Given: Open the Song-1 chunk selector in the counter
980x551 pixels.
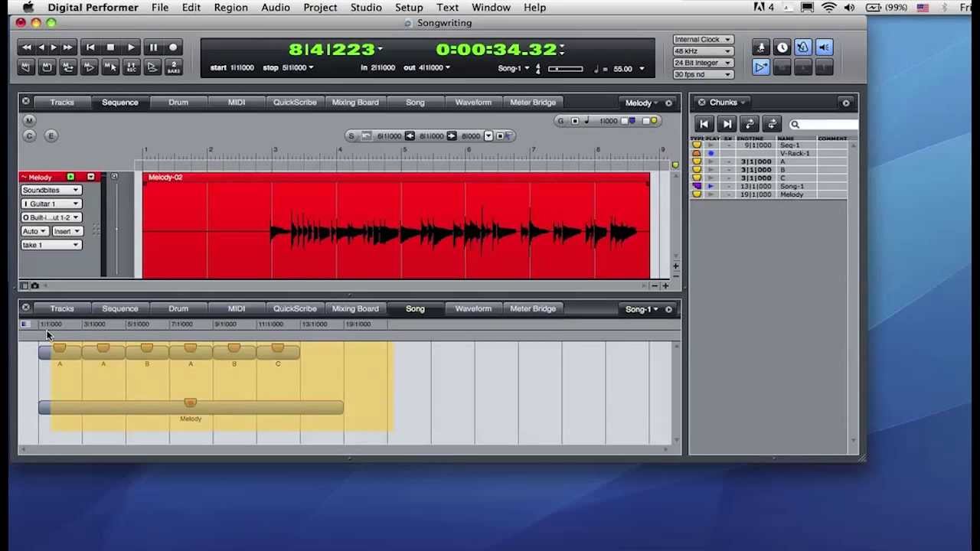Looking at the screenshot, I should 513,69.
